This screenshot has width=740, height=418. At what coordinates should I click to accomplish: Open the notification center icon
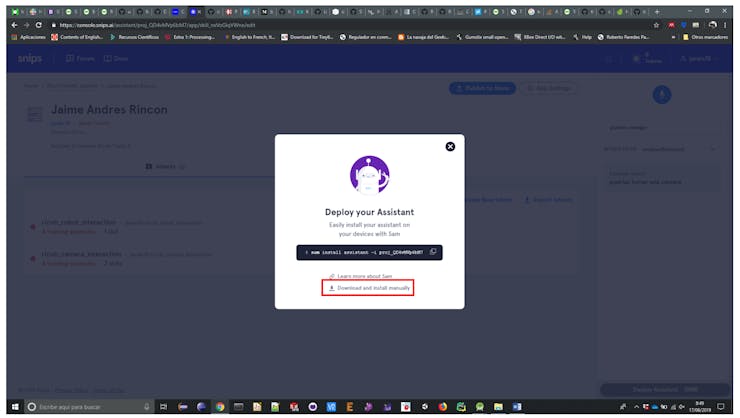pyautogui.click(x=721, y=407)
